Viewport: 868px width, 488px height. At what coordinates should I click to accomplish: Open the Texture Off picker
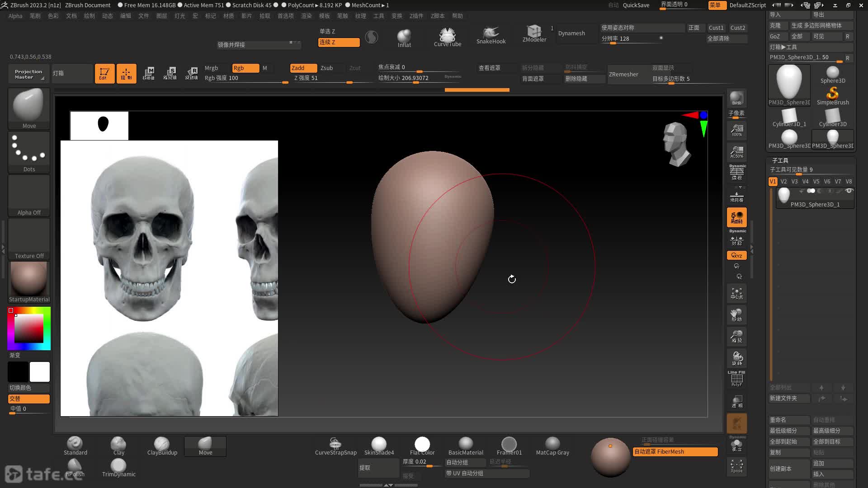coord(29,239)
